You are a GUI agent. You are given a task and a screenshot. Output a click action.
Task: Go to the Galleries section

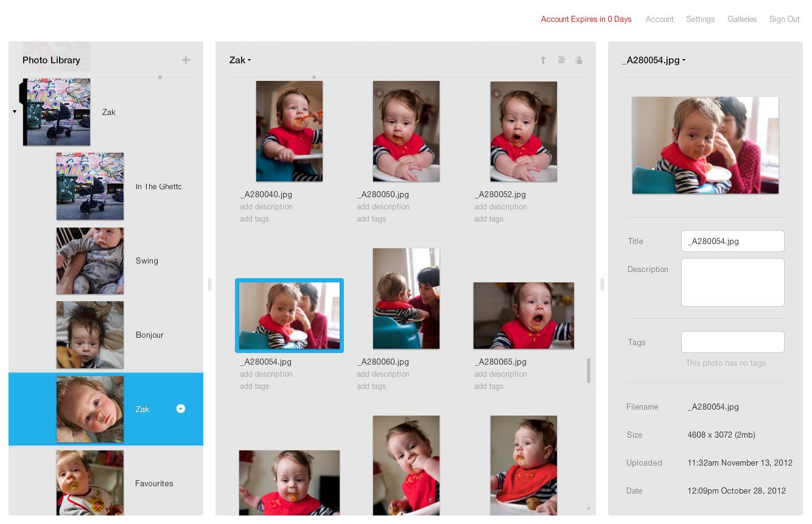742,19
